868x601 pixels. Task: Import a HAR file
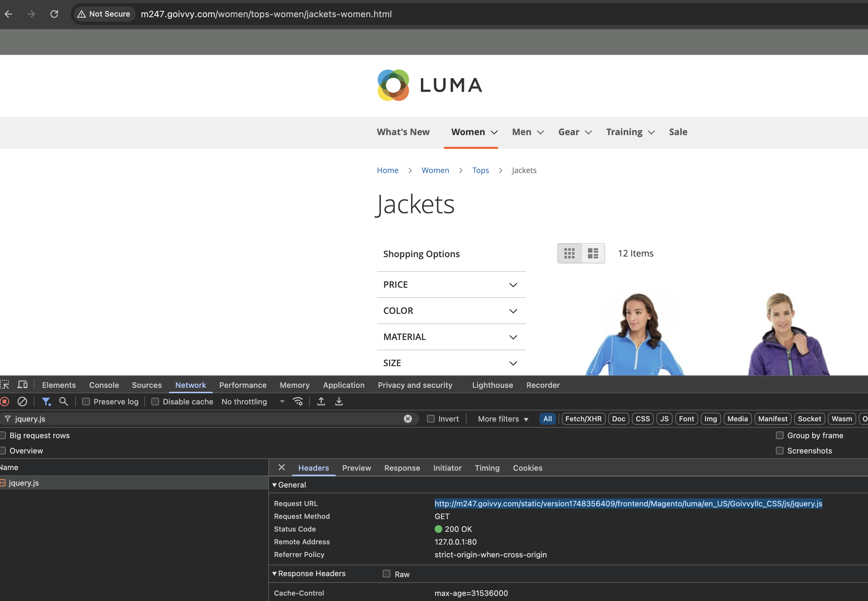(x=321, y=402)
